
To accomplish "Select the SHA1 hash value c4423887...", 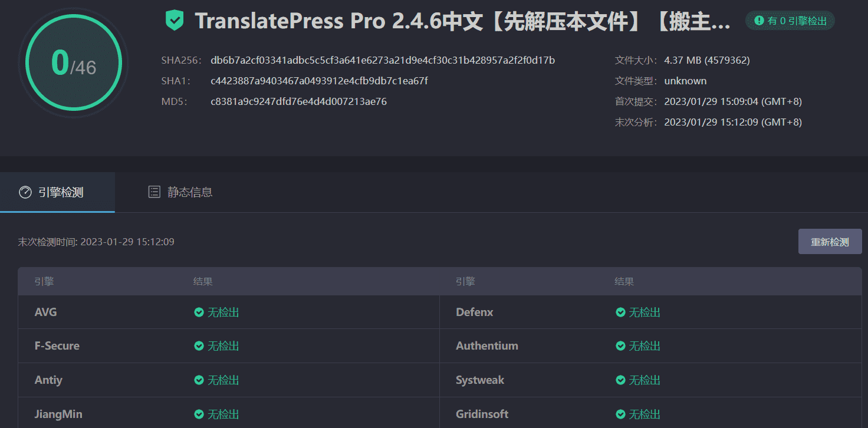I will pos(319,81).
